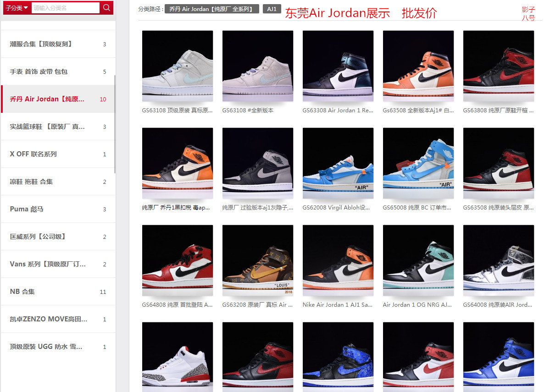Choose the X OFF 联名系列 category

(58, 154)
